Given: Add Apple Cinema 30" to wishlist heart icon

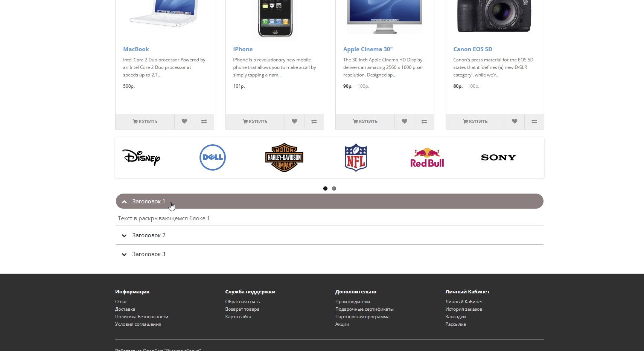Looking at the screenshot, I should click(x=404, y=121).
